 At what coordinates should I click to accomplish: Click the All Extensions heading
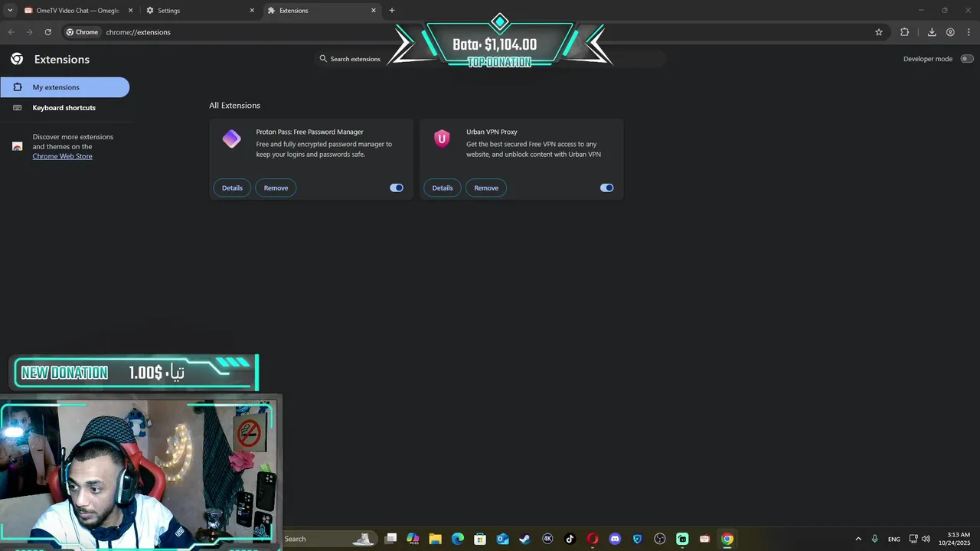[234, 106]
